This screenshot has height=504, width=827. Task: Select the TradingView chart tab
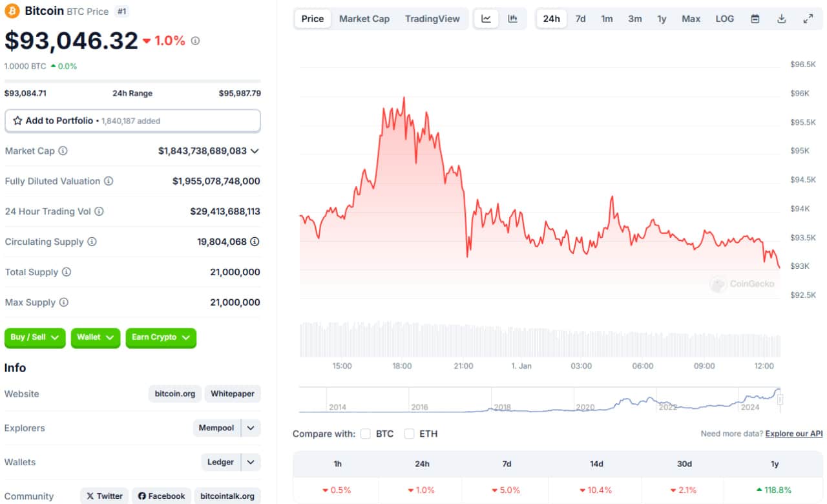[x=432, y=19]
